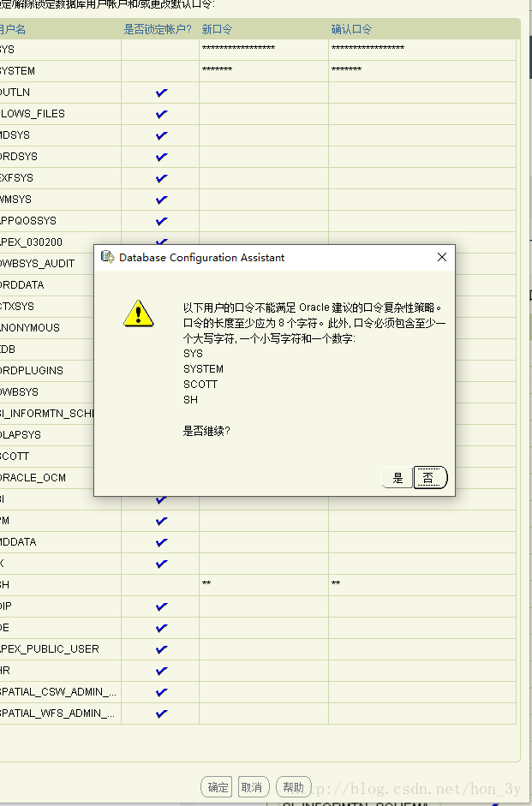The width and height of the screenshot is (532, 806).
Task: Toggle lock checkmark for IX account
Action: pyautogui.click(x=161, y=564)
